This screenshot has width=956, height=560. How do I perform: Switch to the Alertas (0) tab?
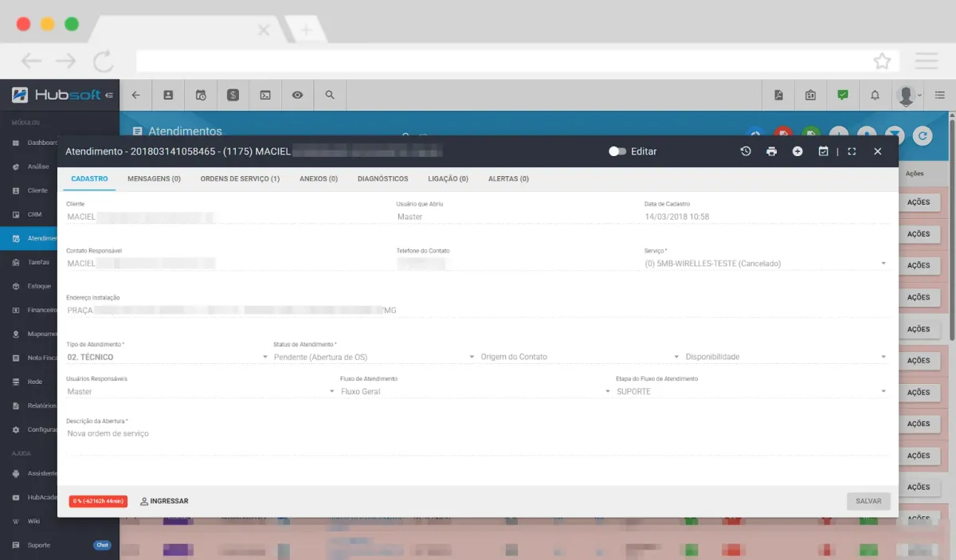[508, 179]
